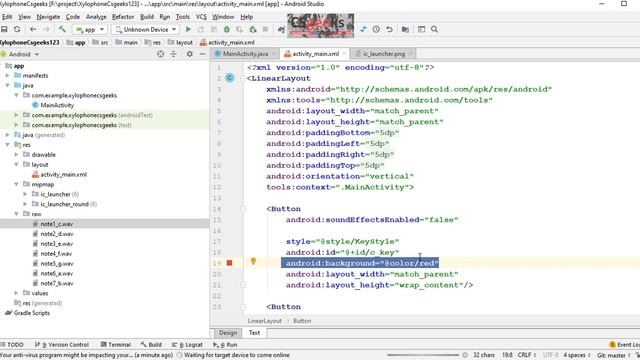
Task: Open the app run configuration dropdown
Action: click(x=90, y=29)
